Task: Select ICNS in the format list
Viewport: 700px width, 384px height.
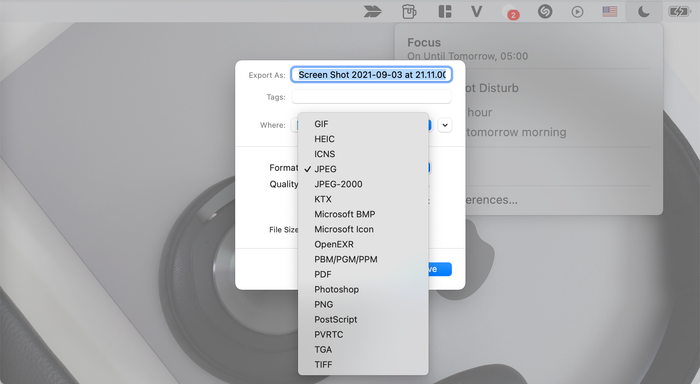Action: pos(363,154)
